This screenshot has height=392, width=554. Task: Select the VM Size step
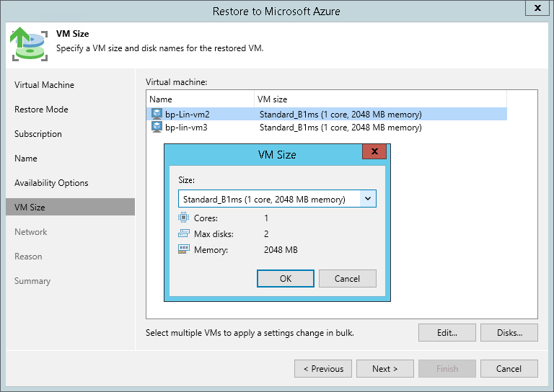(70, 207)
